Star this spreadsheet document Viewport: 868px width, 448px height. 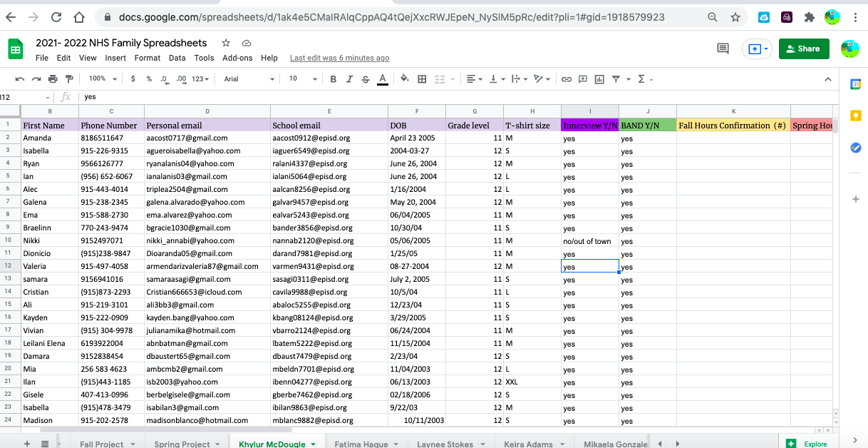click(x=226, y=44)
